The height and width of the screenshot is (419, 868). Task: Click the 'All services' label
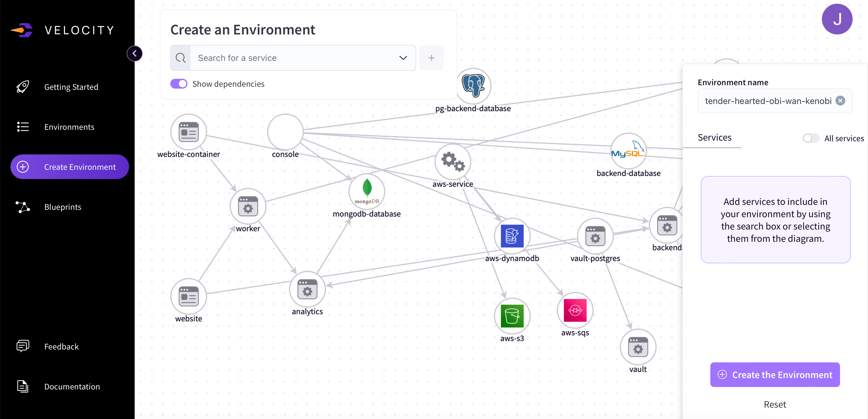click(x=844, y=138)
